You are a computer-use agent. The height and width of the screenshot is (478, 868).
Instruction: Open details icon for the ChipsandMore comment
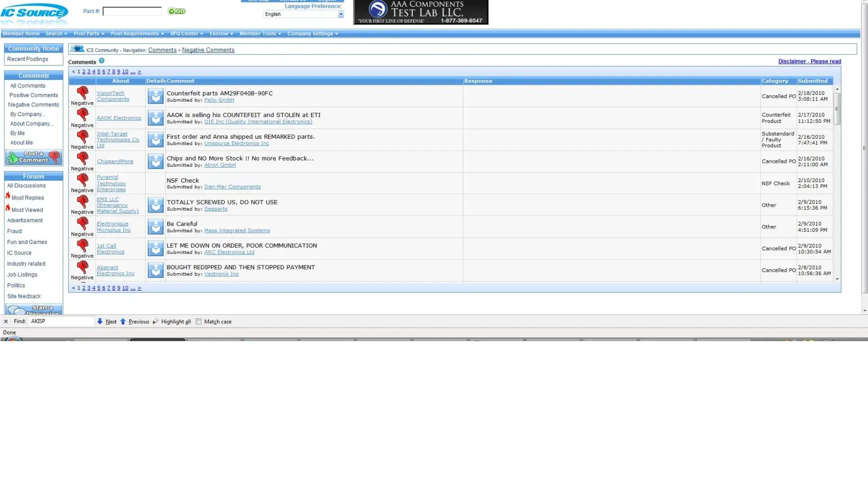[x=155, y=161]
